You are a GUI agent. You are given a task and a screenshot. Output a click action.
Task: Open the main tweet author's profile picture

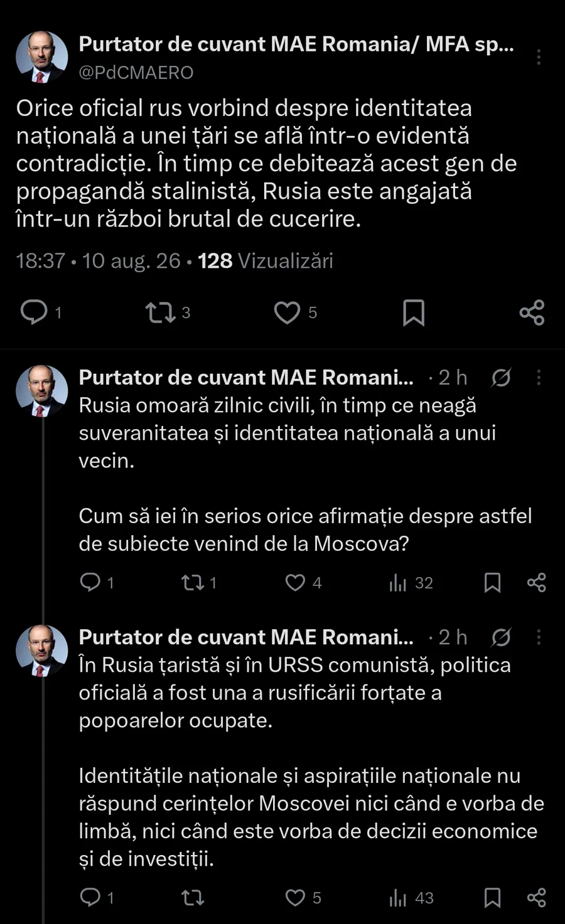click(x=41, y=57)
